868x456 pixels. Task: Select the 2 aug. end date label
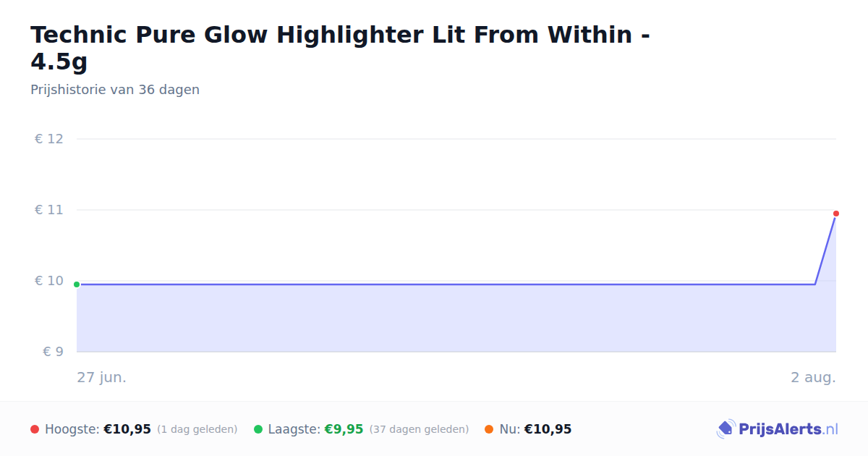[813, 378]
